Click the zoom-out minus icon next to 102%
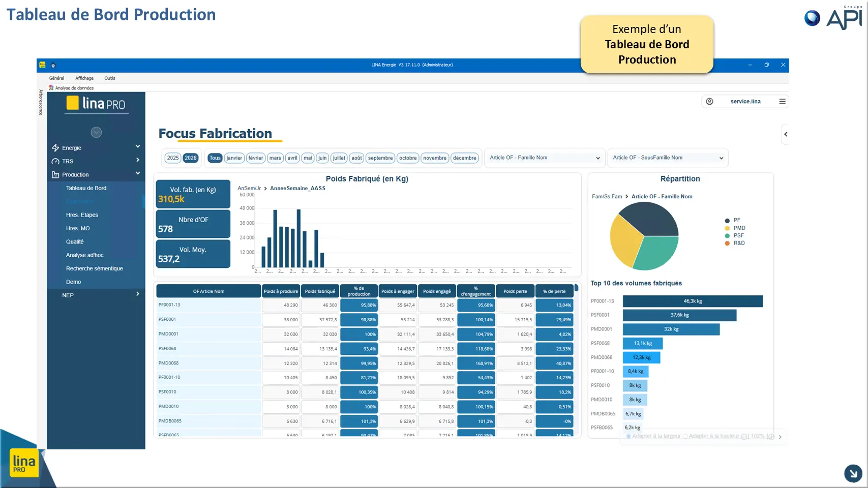 click(x=744, y=437)
